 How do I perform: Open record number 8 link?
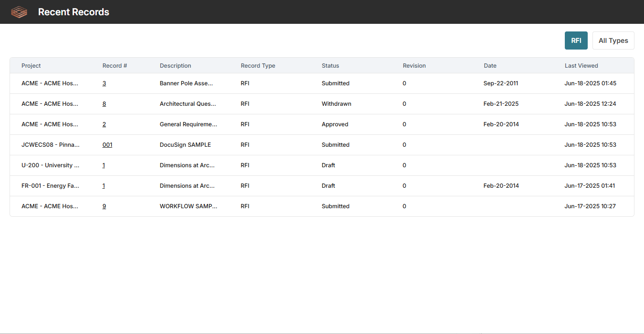[104, 104]
